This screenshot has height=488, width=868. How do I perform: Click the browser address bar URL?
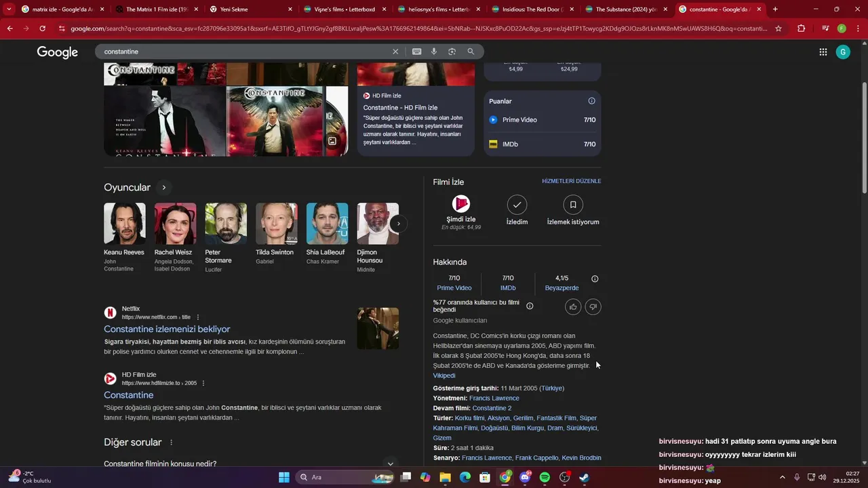tap(419, 28)
